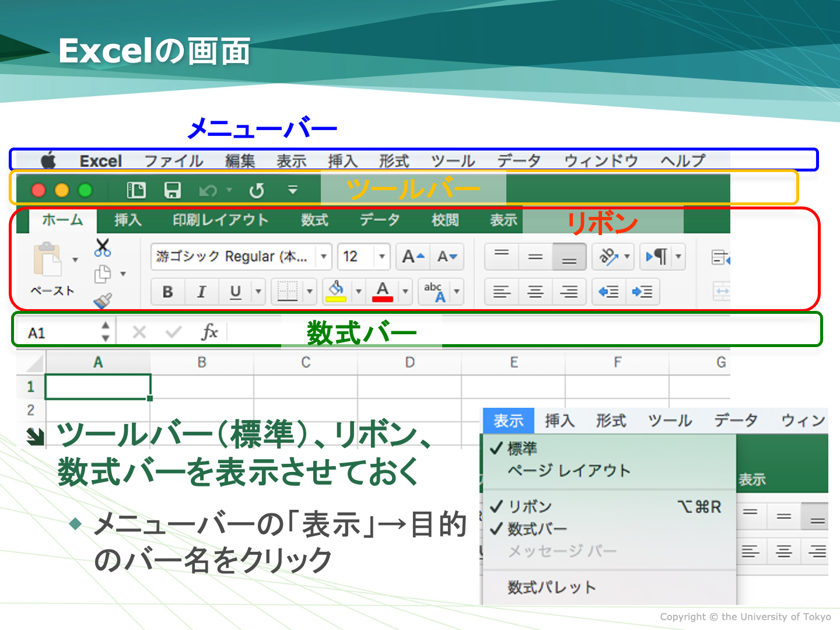Toggle Underline formatting

(236, 291)
